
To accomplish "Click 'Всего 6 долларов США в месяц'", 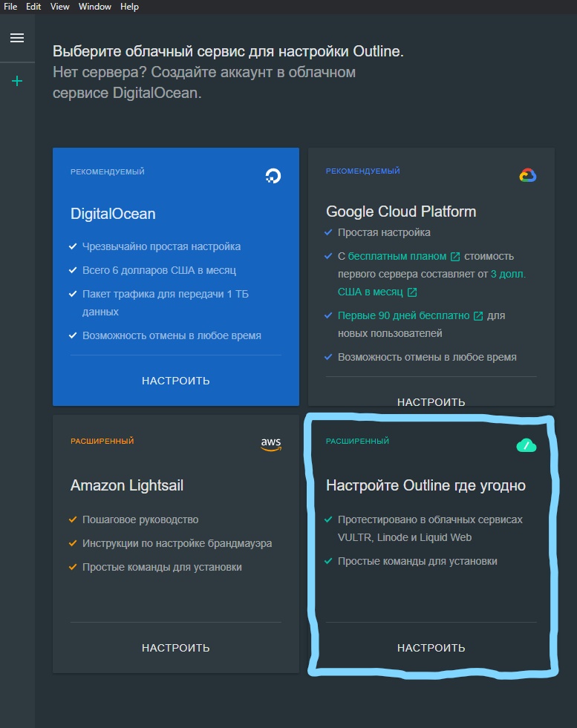I will [x=159, y=270].
